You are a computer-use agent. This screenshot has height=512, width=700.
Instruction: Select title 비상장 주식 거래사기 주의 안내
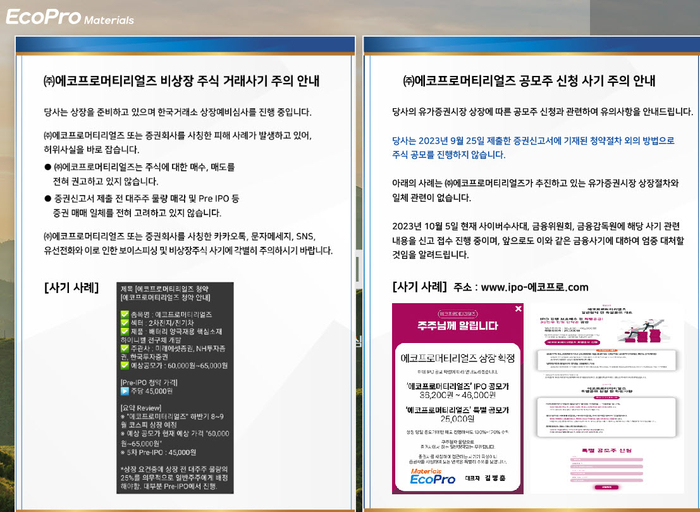[182, 81]
